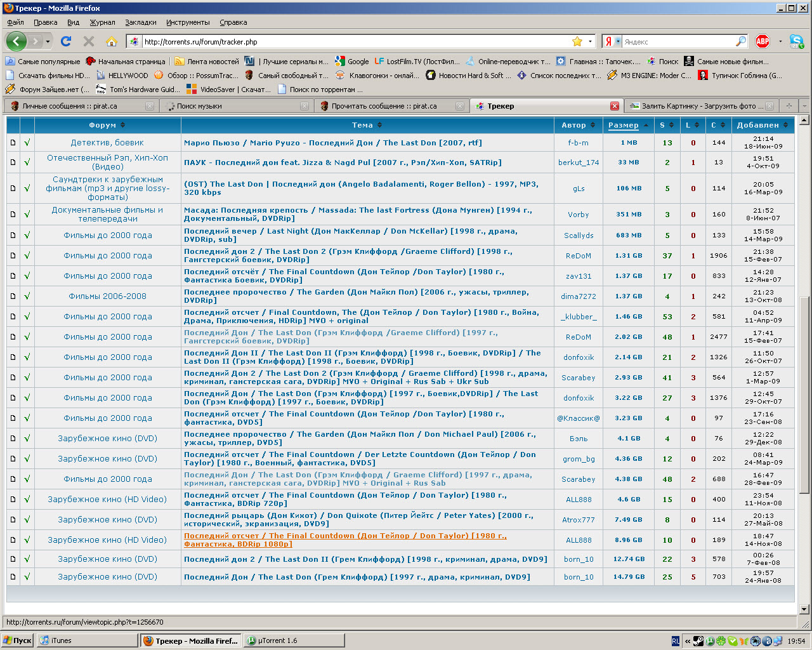Click the page scrollbar up arrow
The height and width of the screenshot is (650, 812).
(804, 120)
